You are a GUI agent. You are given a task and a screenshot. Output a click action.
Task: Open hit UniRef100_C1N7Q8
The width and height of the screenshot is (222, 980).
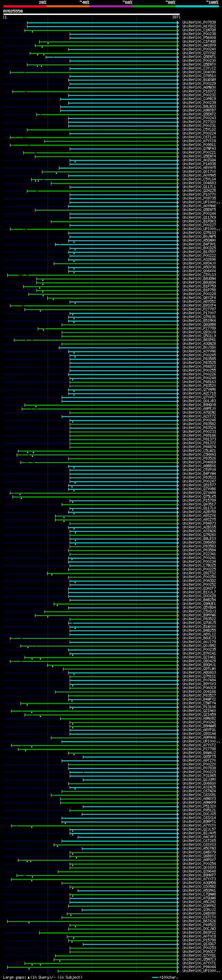199,30
